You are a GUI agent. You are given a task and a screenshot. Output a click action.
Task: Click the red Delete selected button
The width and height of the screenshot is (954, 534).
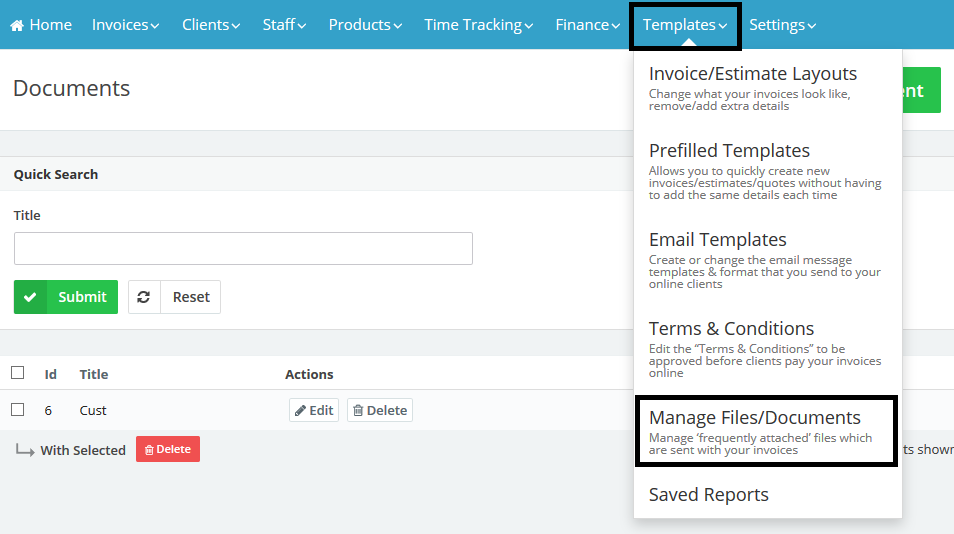point(167,450)
